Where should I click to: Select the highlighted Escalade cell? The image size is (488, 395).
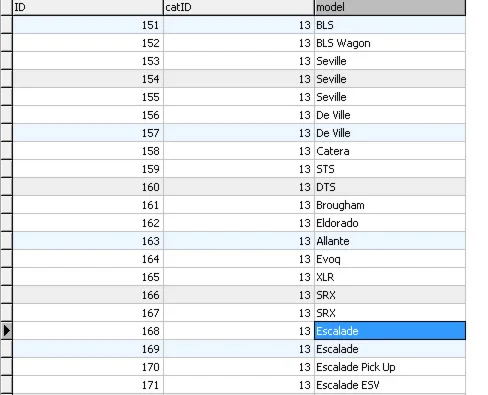coord(390,331)
